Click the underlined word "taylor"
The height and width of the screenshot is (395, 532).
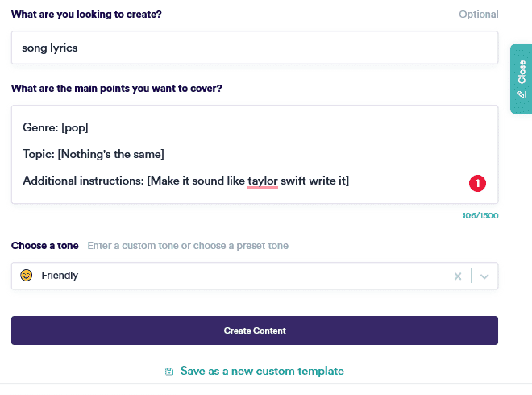263,181
